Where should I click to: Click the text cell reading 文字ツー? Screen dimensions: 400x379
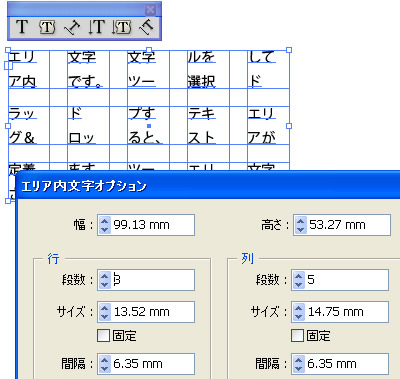tap(148, 69)
